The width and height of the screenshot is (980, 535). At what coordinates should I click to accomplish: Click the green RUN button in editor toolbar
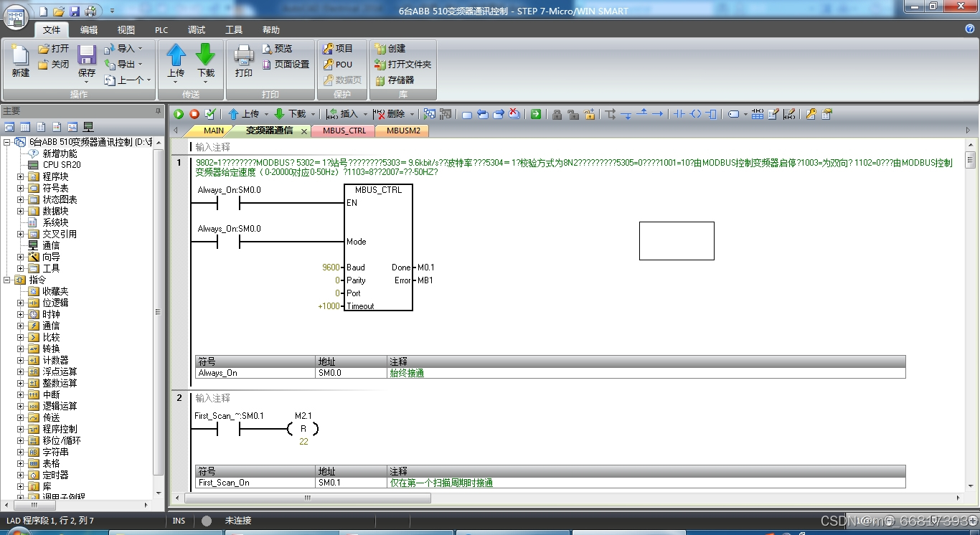point(179,114)
